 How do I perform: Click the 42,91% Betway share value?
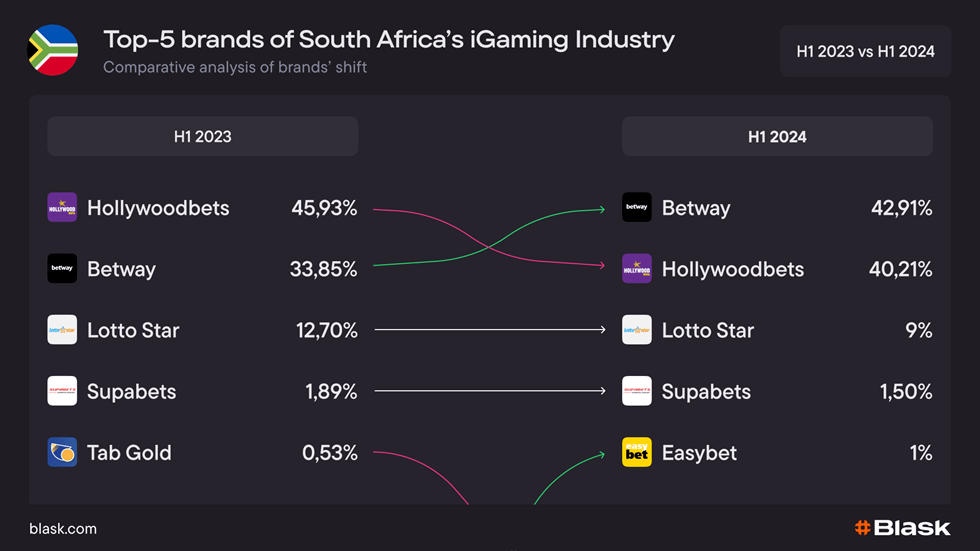tap(902, 208)
